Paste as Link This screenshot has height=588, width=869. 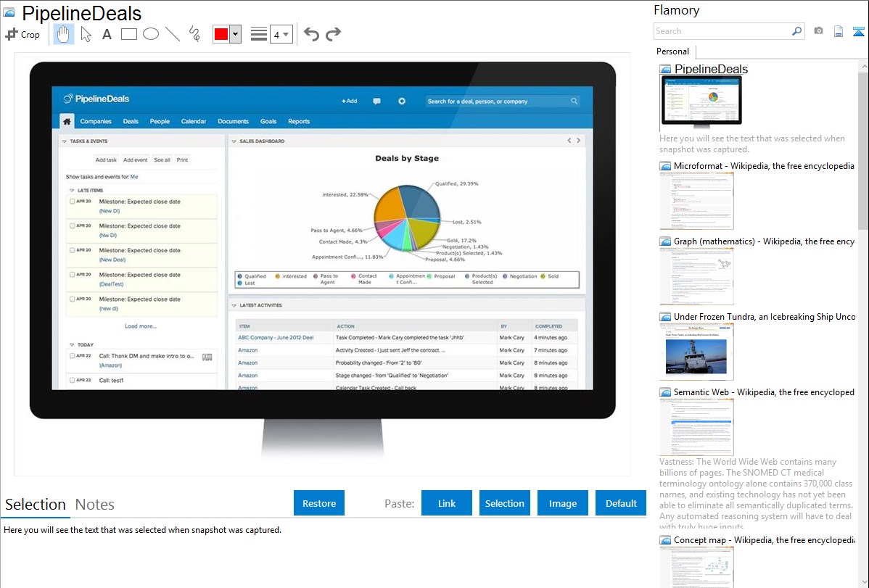(x=447, y=503)
